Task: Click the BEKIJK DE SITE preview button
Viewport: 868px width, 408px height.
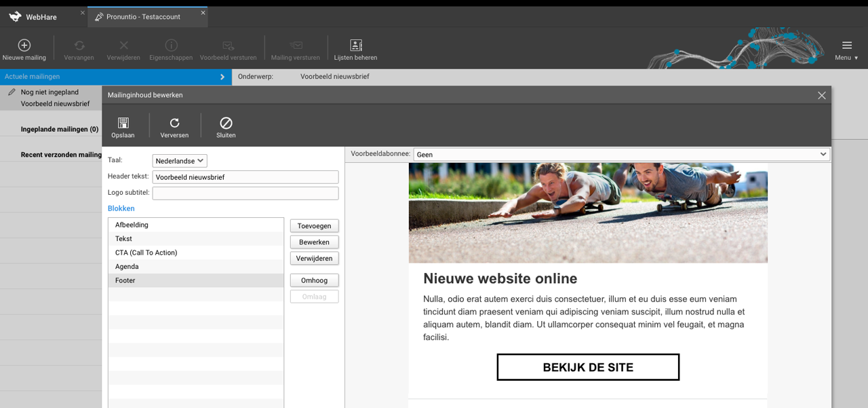Action: (x=588, y=367)
